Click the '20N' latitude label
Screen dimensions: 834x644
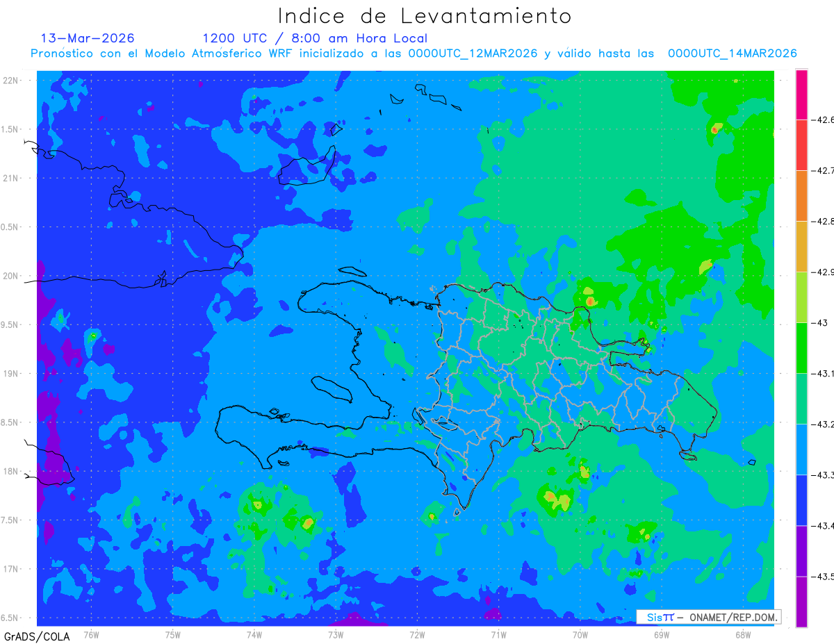pos(11,276)
